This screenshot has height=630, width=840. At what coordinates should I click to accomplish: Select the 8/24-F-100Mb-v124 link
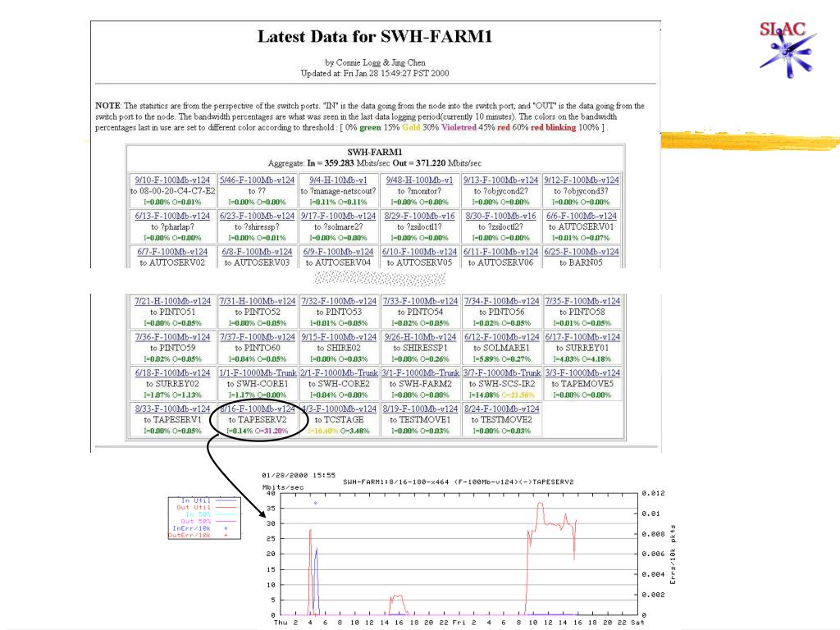501,409
